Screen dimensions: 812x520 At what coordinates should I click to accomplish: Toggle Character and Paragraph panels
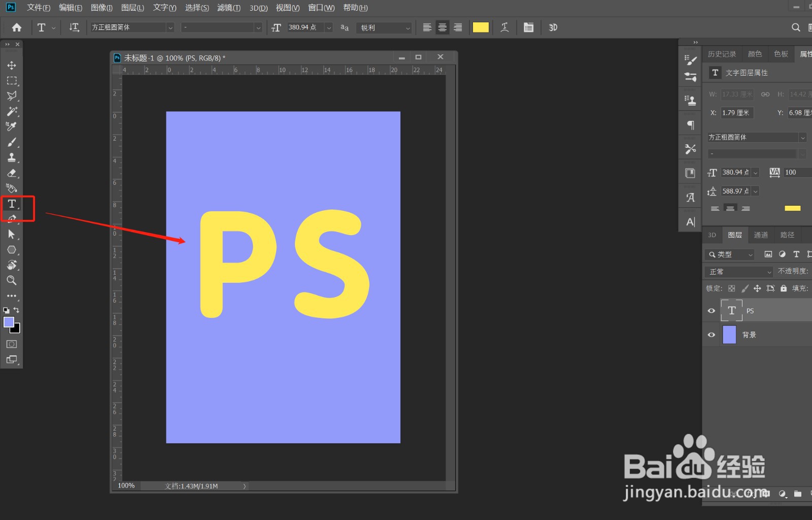coord(528,27)
